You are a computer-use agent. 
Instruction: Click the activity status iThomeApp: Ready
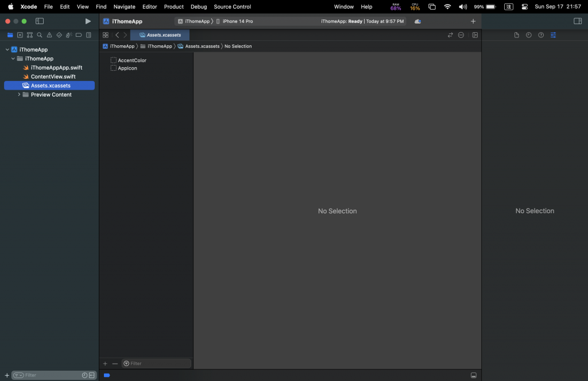pyautogui.click(x=362, y=21)
